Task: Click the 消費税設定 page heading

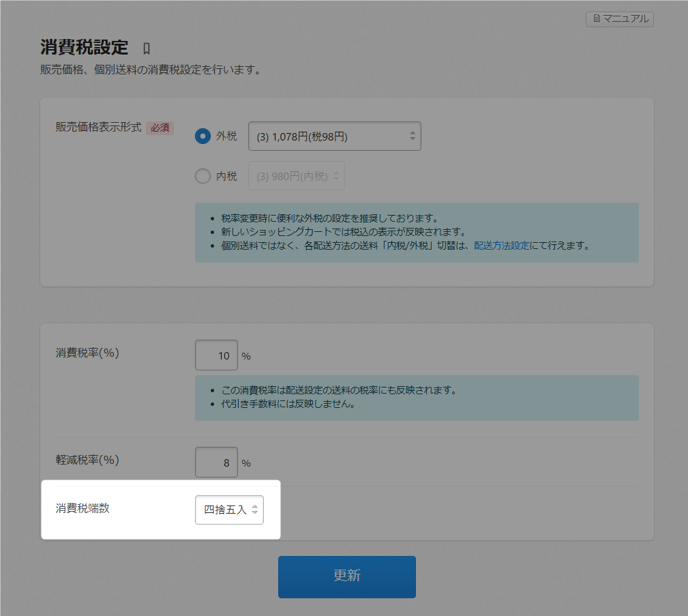Action: point(84,48)
